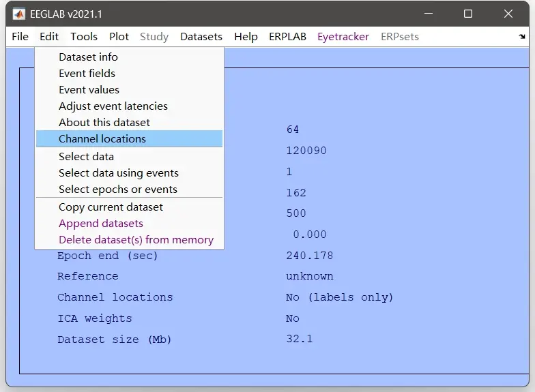Open the Plot menu
535x392 pixels.
[x=119, y=37]
